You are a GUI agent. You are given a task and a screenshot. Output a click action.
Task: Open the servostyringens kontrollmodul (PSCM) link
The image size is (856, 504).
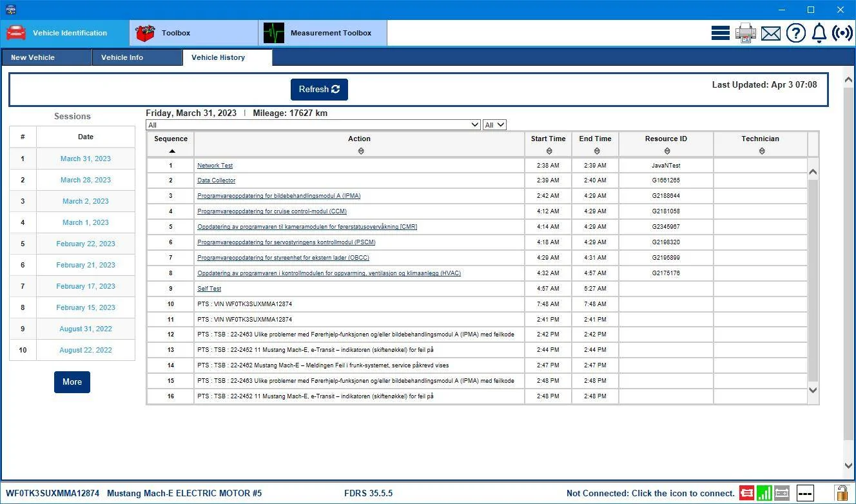click(x=286, y=242)
